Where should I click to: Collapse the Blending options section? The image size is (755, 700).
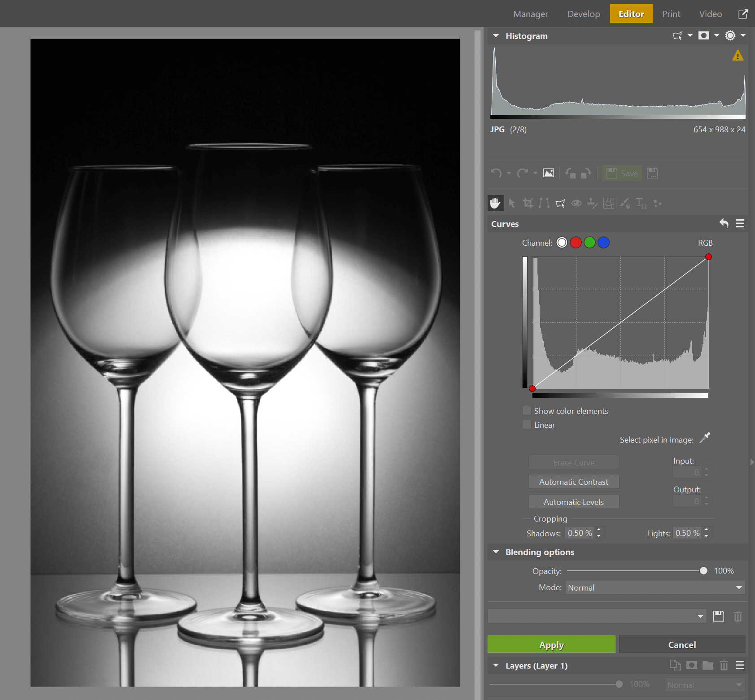(x=496, y=552)
